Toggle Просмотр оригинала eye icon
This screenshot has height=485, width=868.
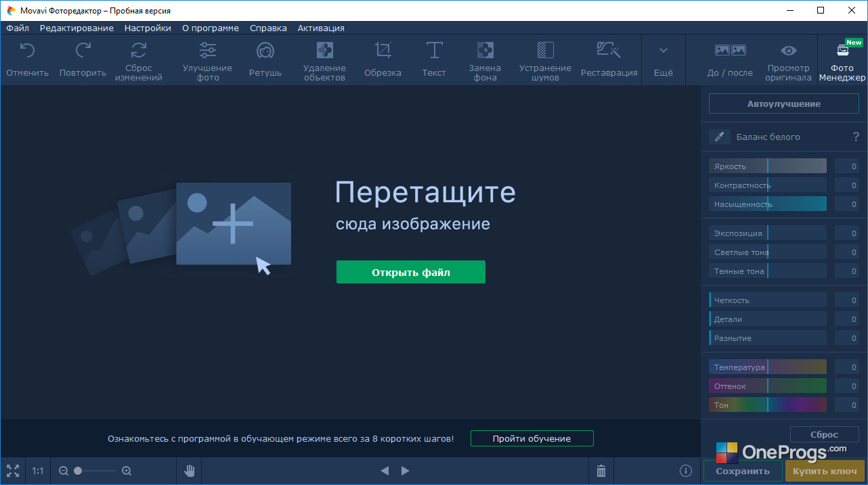click(x=789, y=51)
